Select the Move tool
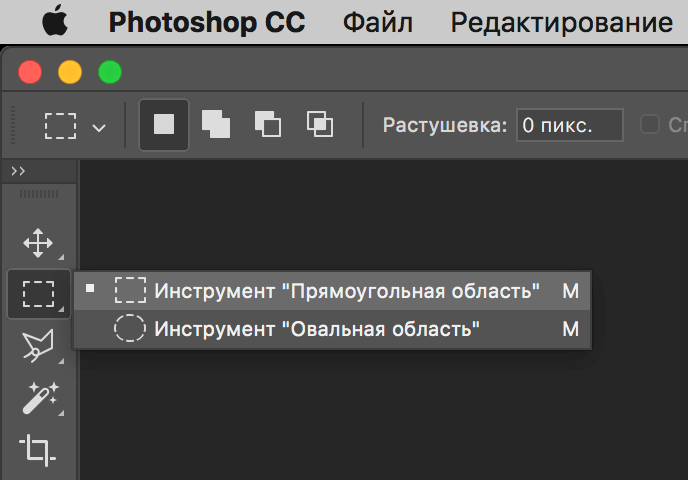This screenshot has width=688, height=480. point(38,243)
